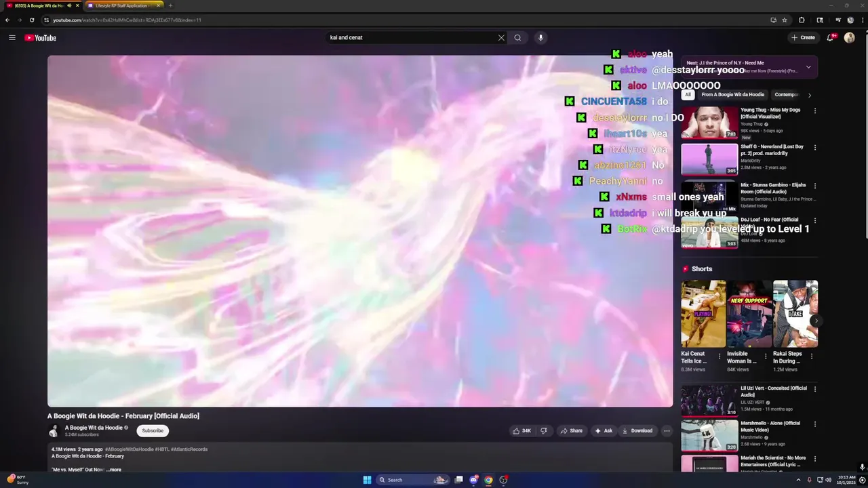Select the All filter chip
Image resolution: width=868 pixels, height=488 pixels.
688,95
